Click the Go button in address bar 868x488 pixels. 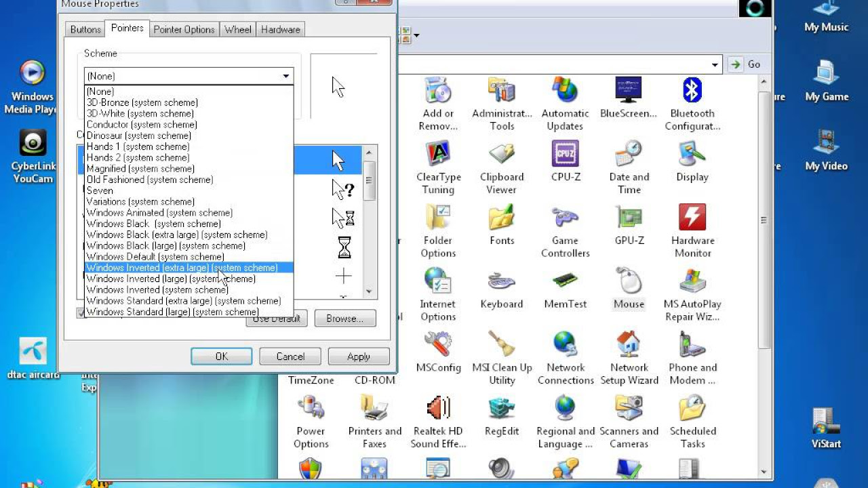pyautogui.click(x=745, y=64)
